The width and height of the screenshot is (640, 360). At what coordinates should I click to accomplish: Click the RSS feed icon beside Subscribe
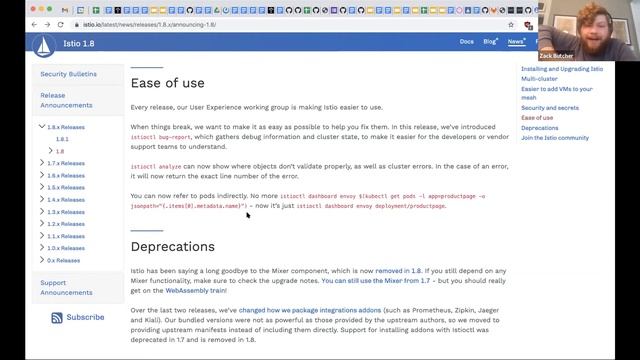point(57,318)
